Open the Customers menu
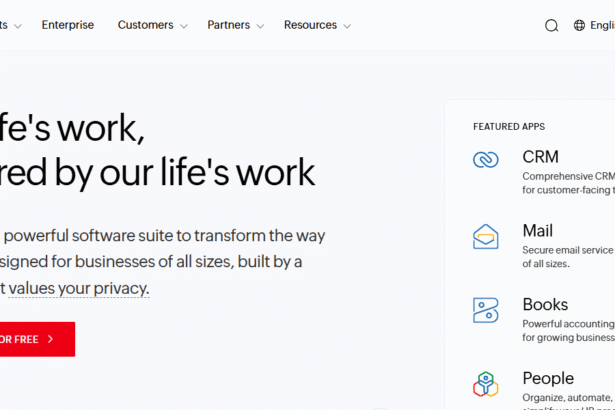 pos(146,25)
